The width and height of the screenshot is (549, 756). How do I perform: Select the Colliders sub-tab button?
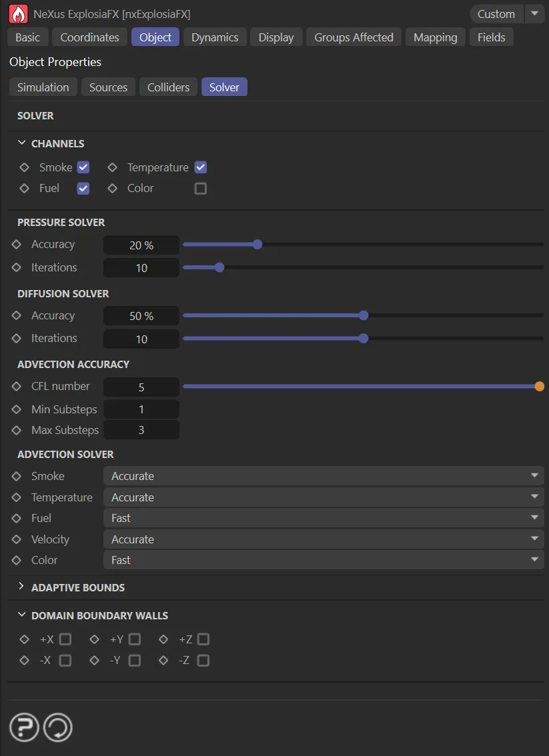coord(168,87)
